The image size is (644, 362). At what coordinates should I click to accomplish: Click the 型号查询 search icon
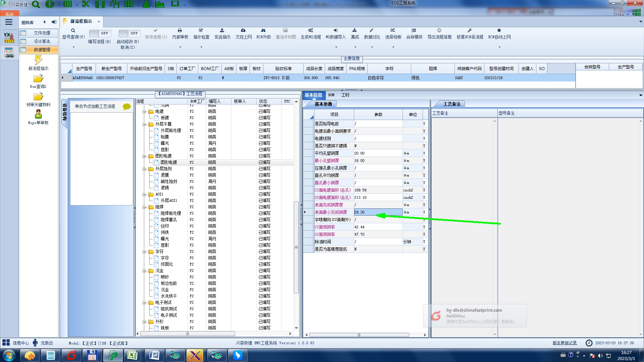(x=73, y=31)
